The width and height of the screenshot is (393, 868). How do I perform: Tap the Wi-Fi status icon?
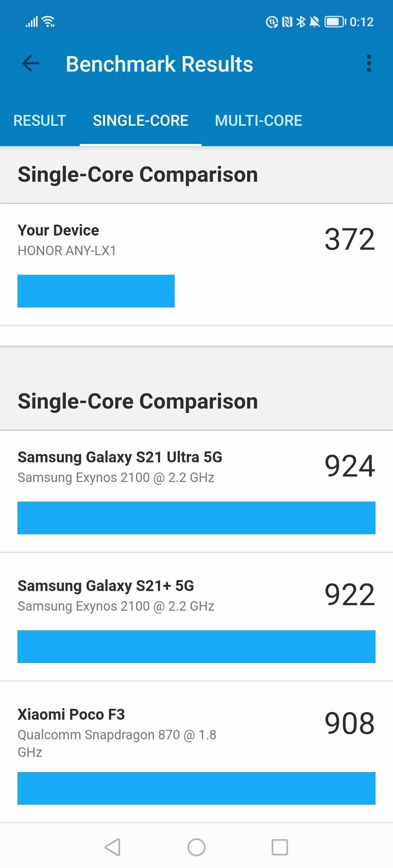[x=48, y=22]
